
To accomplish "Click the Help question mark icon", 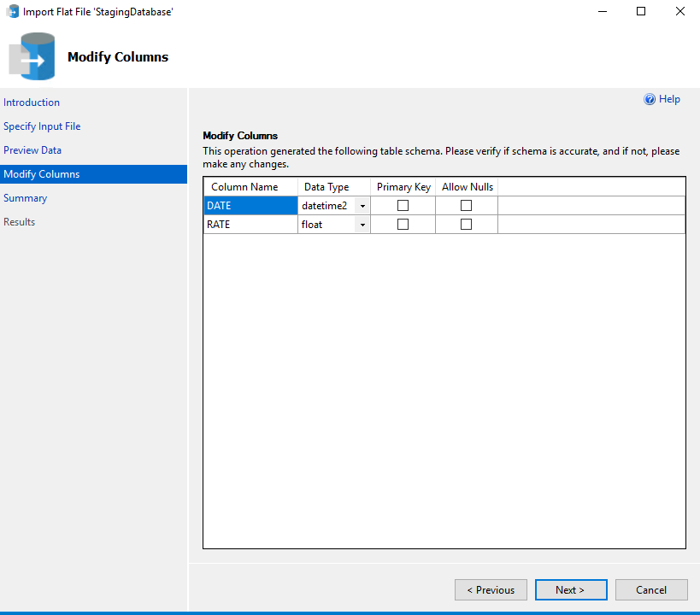I will (x=650, y=99).
